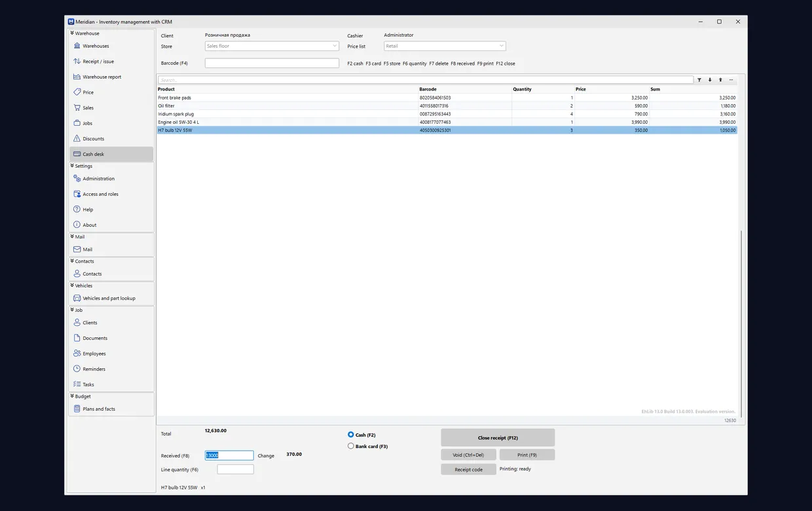The width and height of the screenshot is (812, 511).
Task: Collapse the Settings sidebar group
Action: pyautogui.click(x=72, y=166)
